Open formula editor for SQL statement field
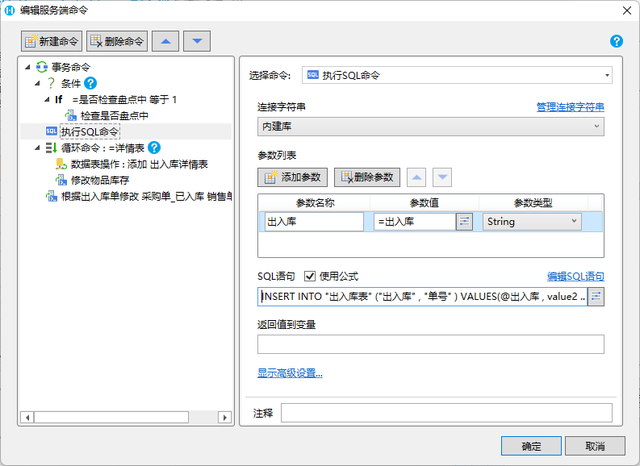 click(x=596, y=297)
